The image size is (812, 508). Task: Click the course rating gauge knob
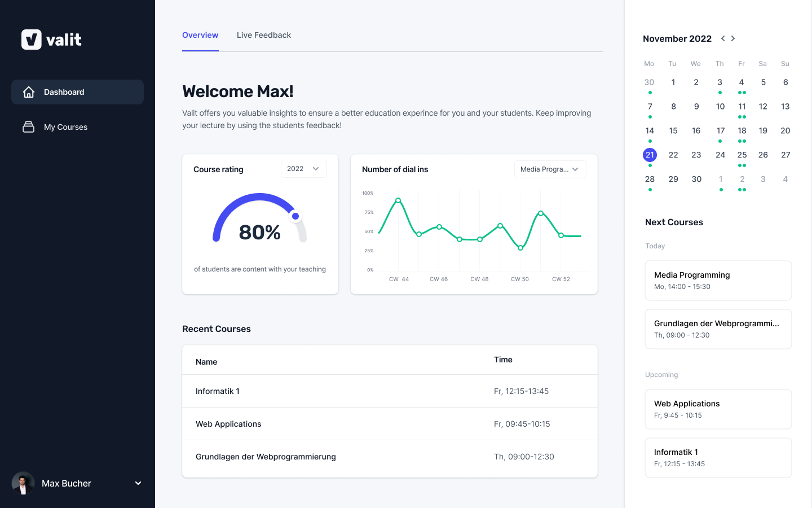[295, 216]
